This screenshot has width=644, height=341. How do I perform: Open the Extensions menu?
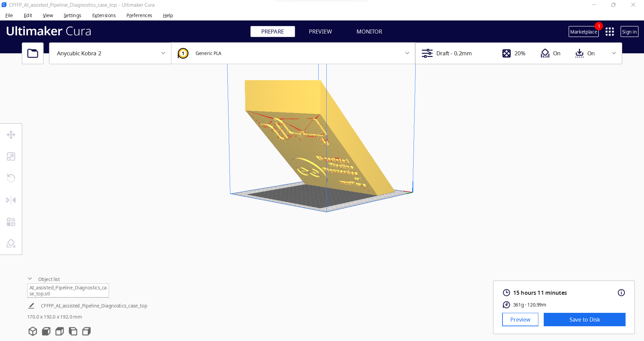coord(104,15)
